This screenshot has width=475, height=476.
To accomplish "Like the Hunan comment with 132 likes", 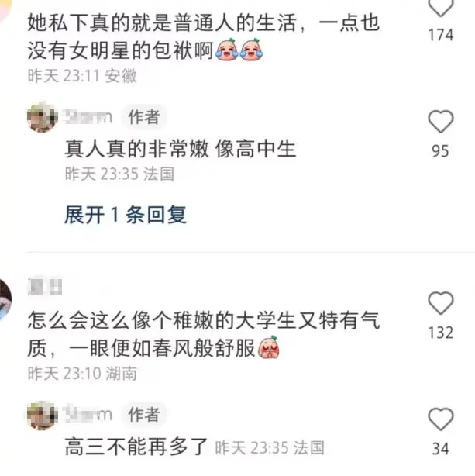I will tap(441, 302).
